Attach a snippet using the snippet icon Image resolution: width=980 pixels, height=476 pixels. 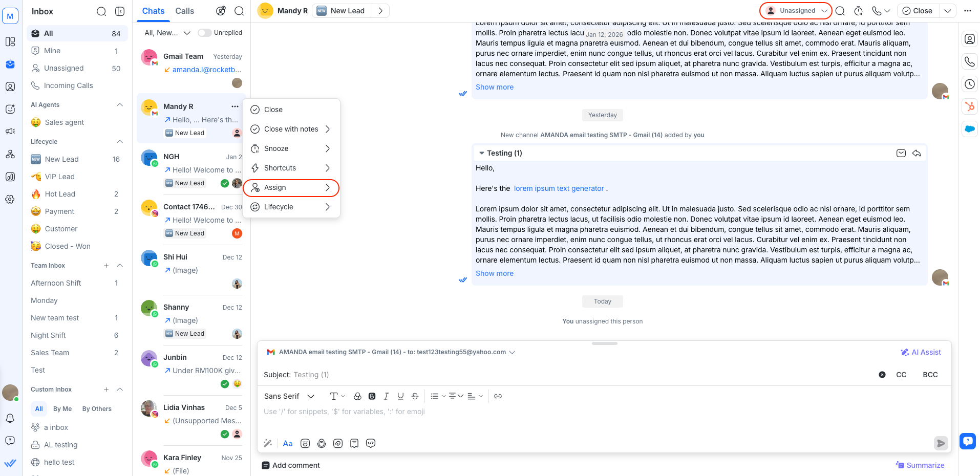354,443
